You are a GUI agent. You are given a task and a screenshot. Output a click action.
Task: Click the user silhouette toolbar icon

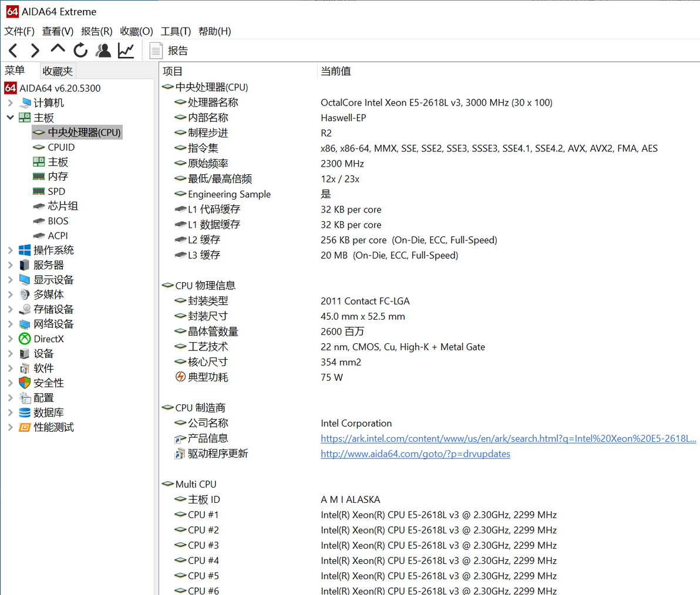click(103, 50)
